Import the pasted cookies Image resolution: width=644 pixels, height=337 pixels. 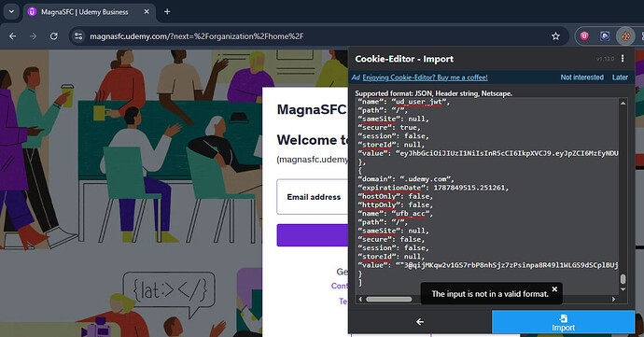[x=563, y=322]
